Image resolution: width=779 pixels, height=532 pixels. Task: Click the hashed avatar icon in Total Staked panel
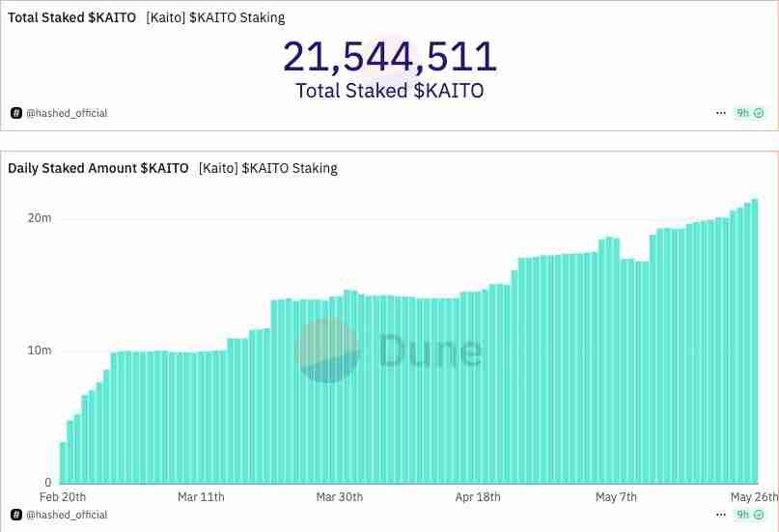point(16,113)
